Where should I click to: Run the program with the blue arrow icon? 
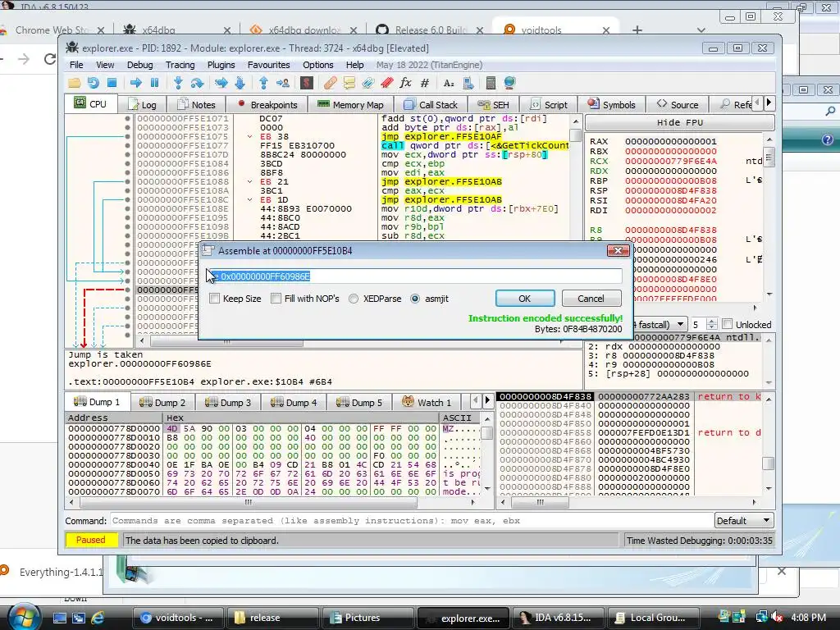136,83
